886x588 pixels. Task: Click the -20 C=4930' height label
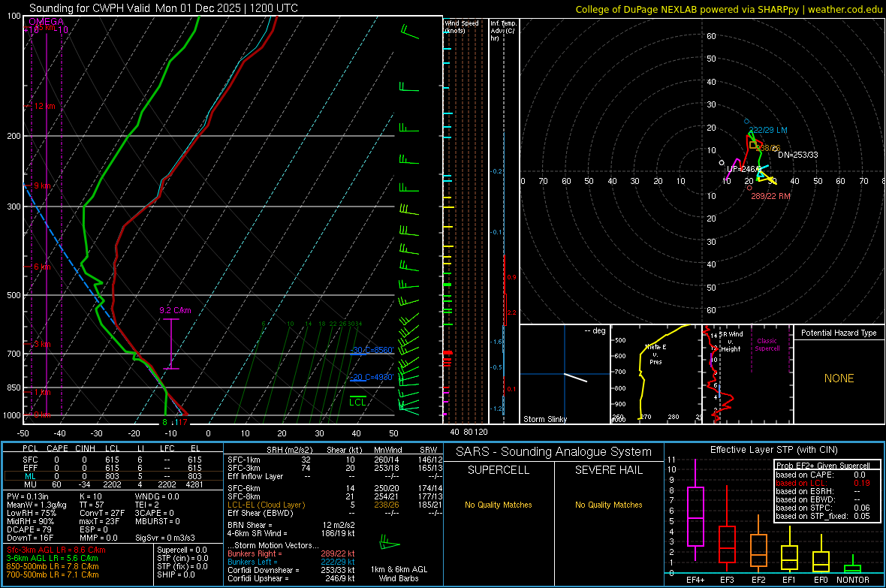(x=372, y=377)
